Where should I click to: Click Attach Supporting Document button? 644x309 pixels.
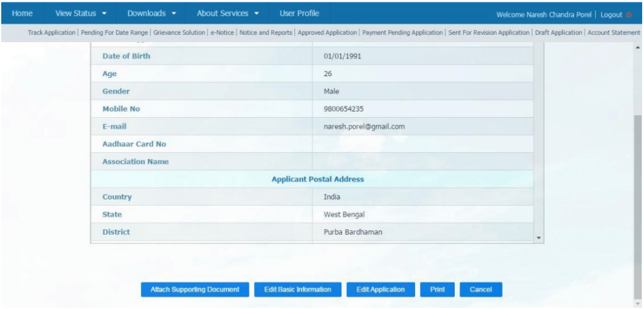coord(195,289)
